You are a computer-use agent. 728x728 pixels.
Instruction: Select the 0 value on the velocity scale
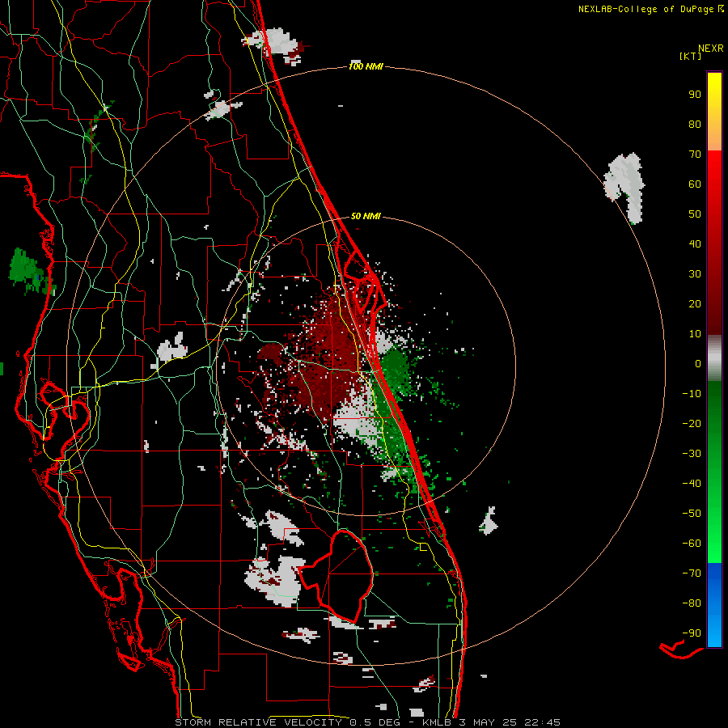[x=698, y=363]
